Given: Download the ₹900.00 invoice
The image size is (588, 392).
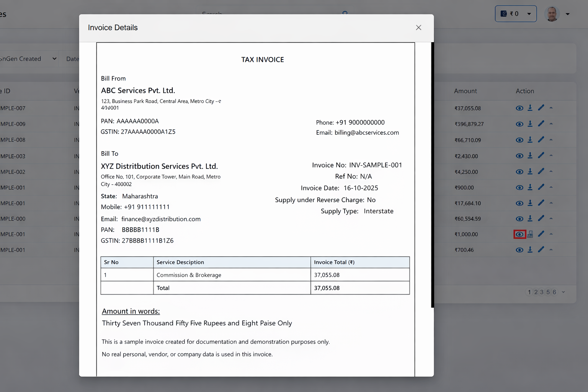Looking at the screenshot, I should point(530,187).
